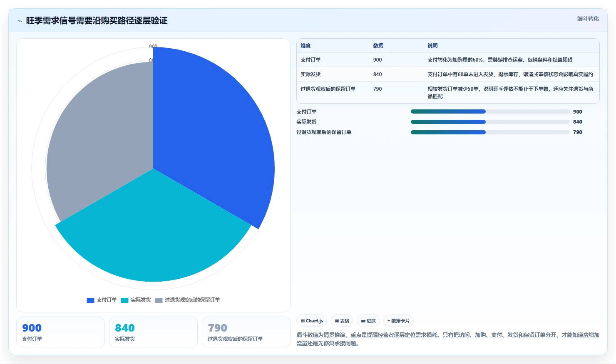Click the 840 value in the table

click(x=378, y=74)
